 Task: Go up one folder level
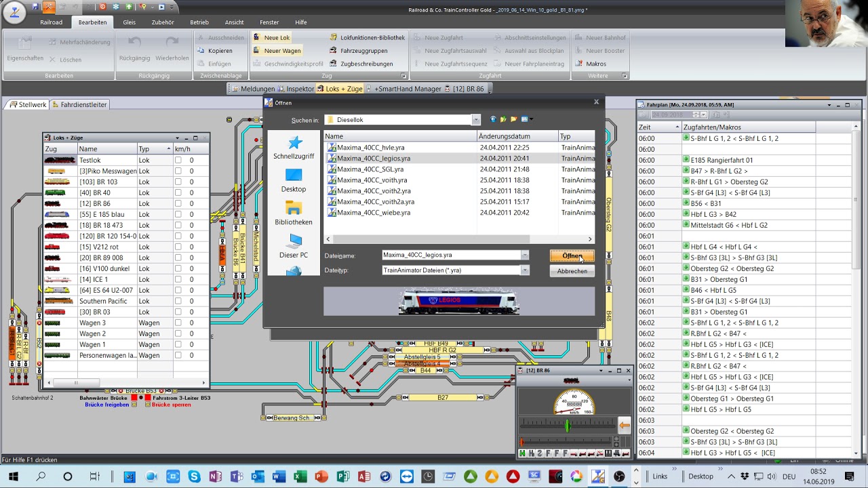(x=503, y=119)
